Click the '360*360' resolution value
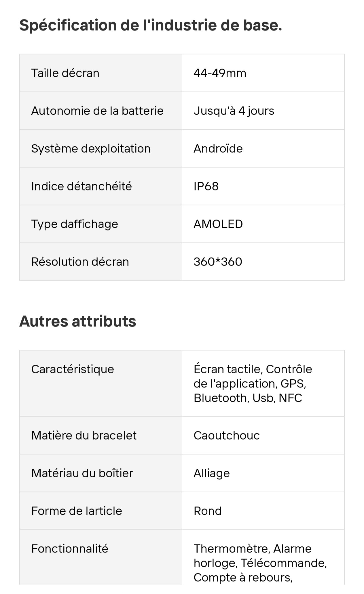Image resolution: width=364 pixels, height=594 pixels. click(x=218, y=262)
